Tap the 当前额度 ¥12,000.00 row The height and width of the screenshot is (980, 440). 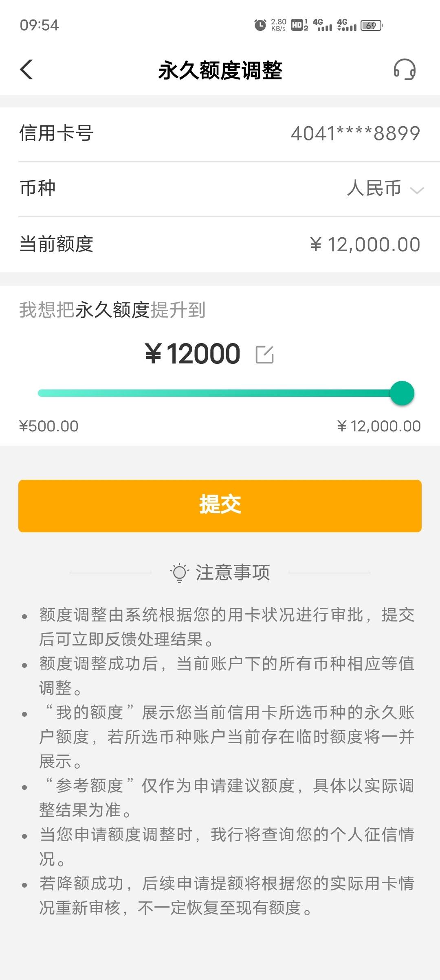220,245
